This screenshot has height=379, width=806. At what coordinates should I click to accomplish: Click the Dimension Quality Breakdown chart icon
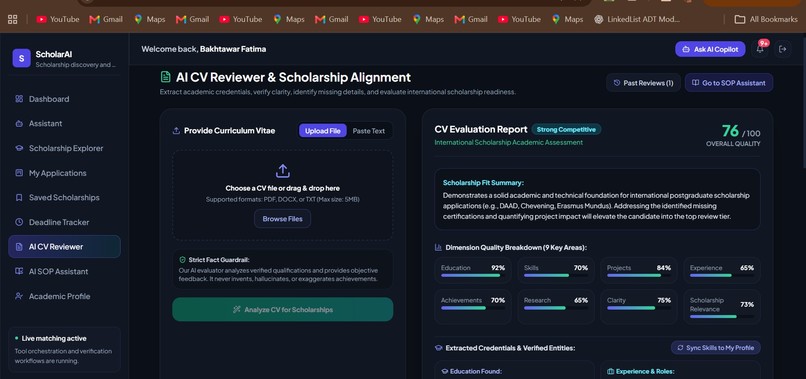click(438, 247)
